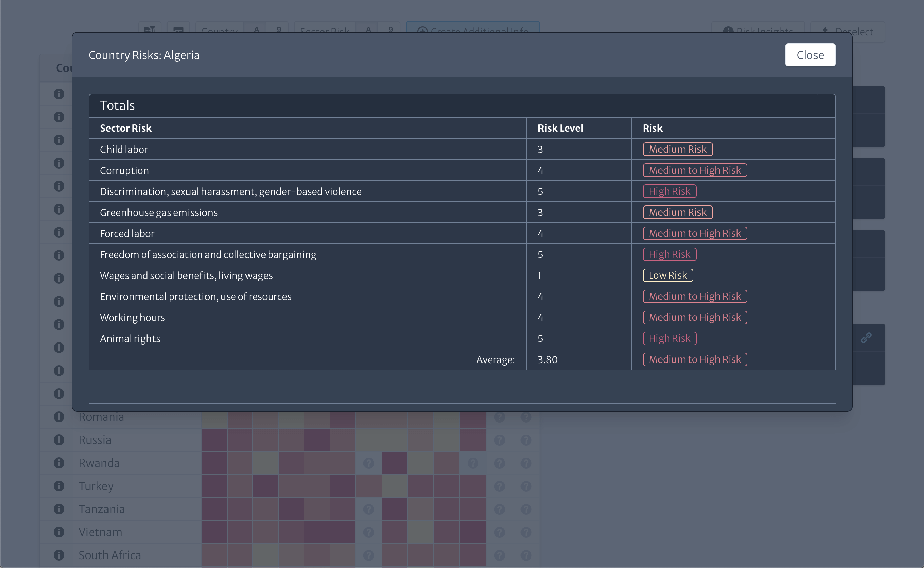The height and width of the screenshot is (568, 924).
Task: Open the info icon for Turkey
Action: pos(59,486)
